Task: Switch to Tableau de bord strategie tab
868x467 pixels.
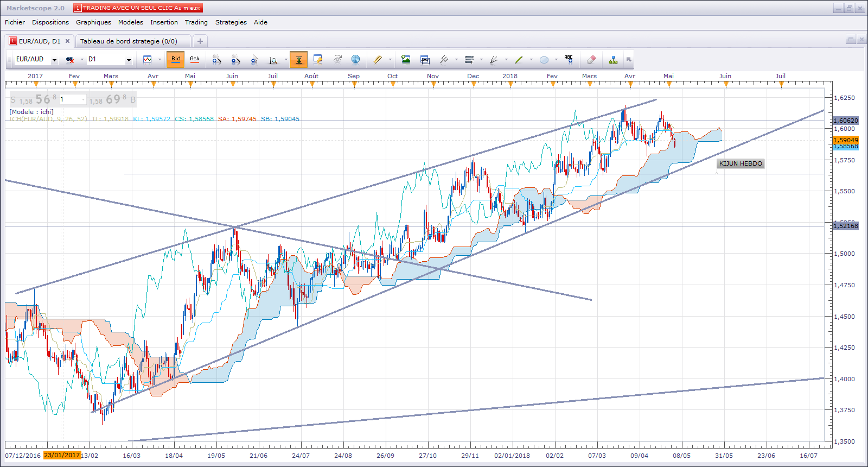Action: coord(129,41)
